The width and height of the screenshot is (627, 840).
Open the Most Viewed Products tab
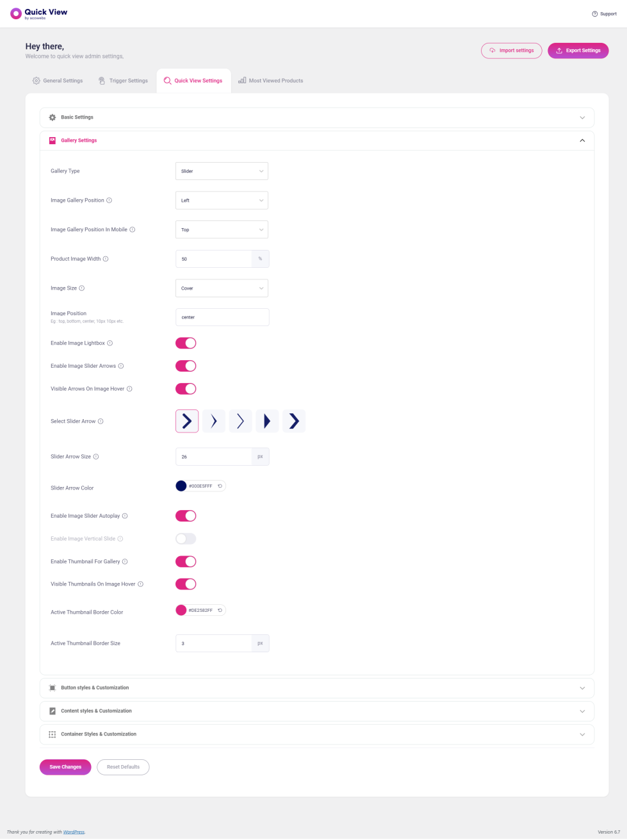click(270, 81)
